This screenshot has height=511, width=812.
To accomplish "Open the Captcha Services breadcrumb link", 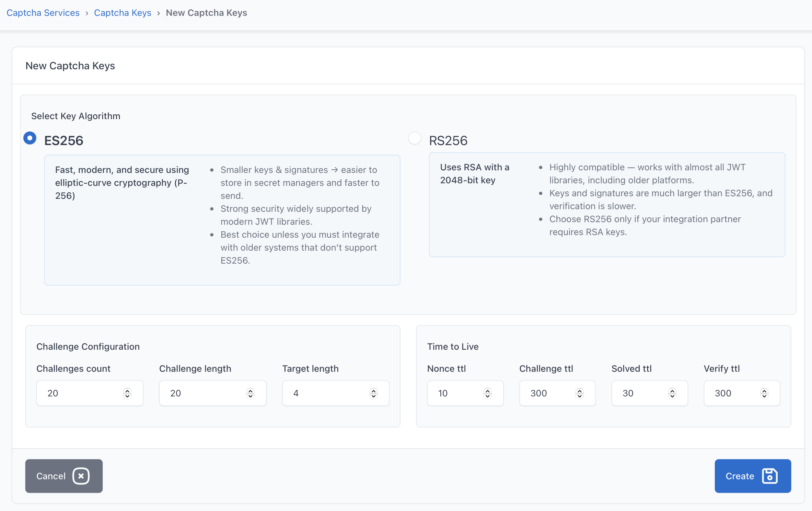I will pyautogui.click(x=43, y=13).
